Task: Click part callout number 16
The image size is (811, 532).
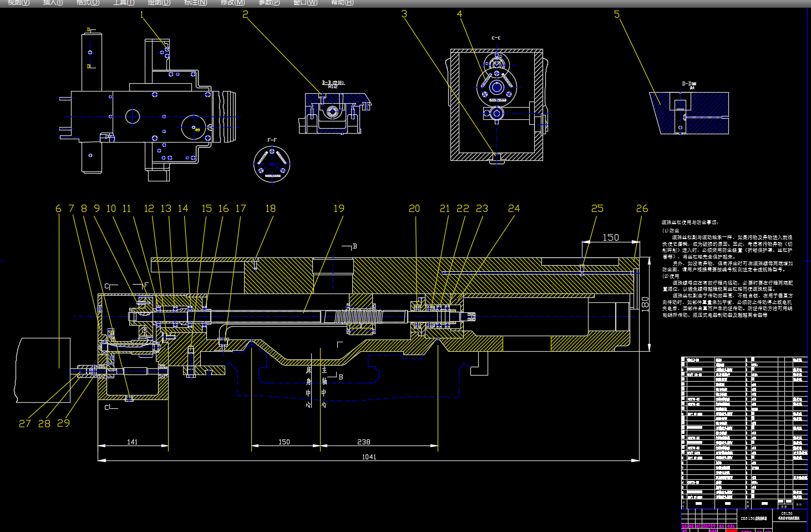Action: [x=224, y=209]
